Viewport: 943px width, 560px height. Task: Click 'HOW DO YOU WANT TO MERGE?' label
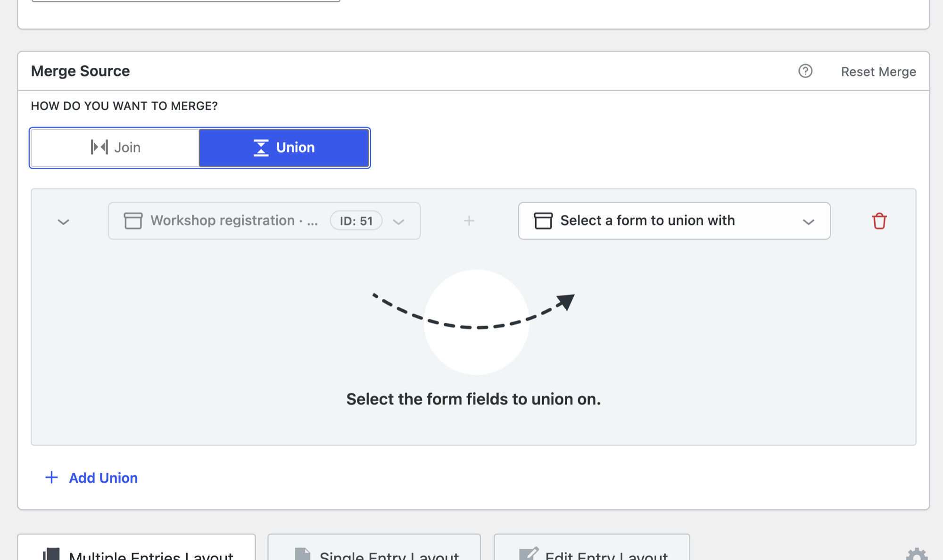[x=124, y=106]
